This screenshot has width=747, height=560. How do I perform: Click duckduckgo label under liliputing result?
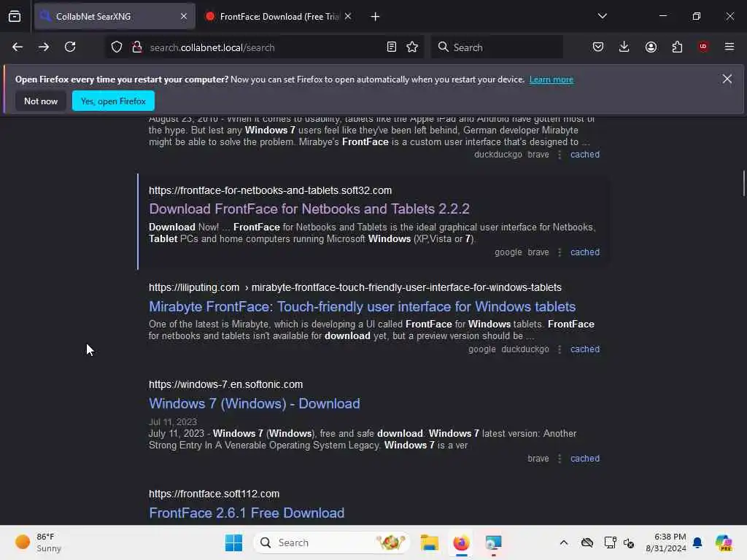525,349
